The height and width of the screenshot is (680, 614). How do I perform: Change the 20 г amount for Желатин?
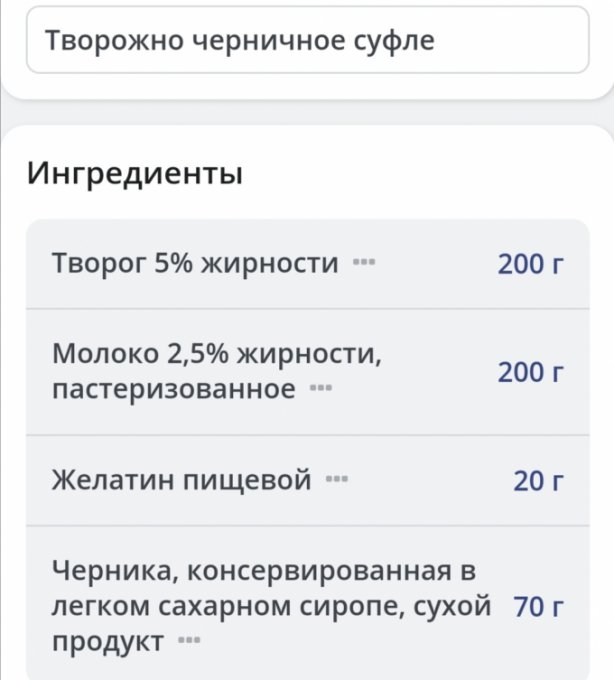coord(538,481)
